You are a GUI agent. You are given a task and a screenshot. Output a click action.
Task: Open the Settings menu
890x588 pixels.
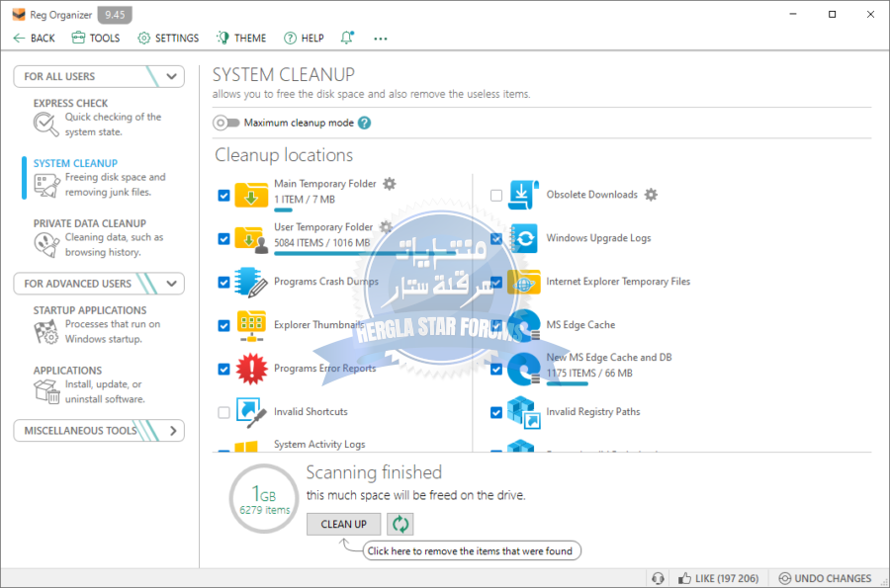coord(168,39)
